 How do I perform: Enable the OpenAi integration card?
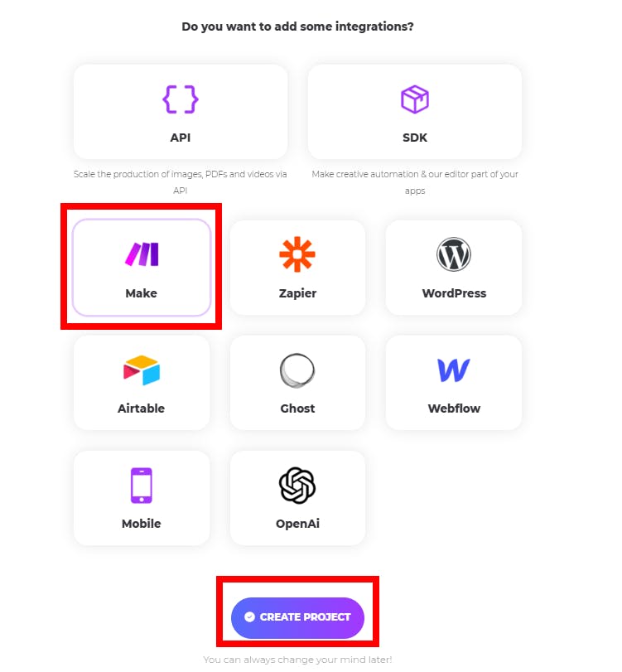(x=297, y=498)
